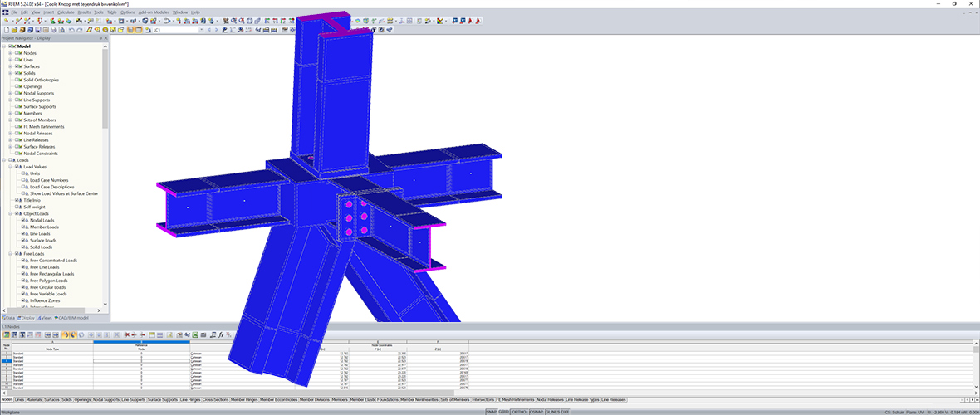Toggle the Nodal Loads checkbox

pyautogui.click(x=24, y=220)
